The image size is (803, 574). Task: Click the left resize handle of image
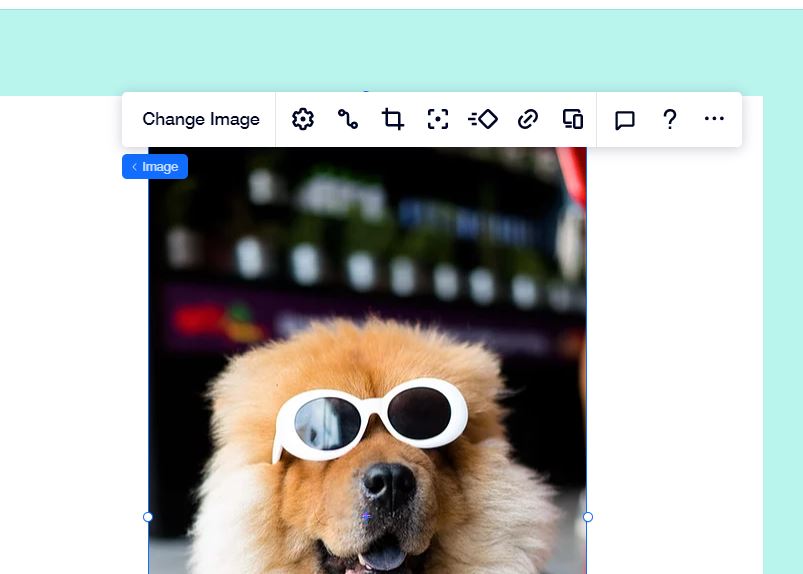pyautogui.click(x=148, y=517)
